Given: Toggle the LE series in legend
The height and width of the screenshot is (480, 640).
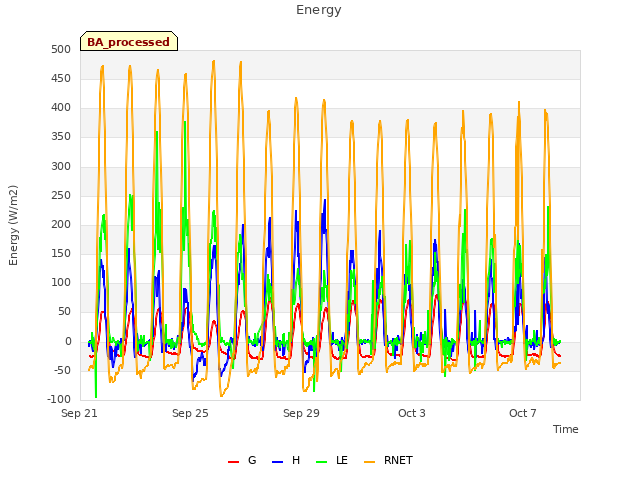Looking at the screenshot, I should point(332,460).
